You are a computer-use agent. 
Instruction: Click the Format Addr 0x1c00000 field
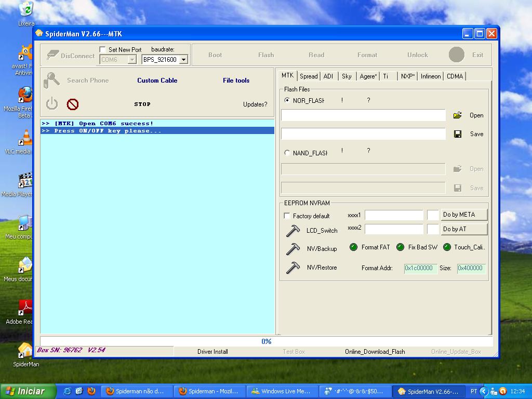(421, 269)
